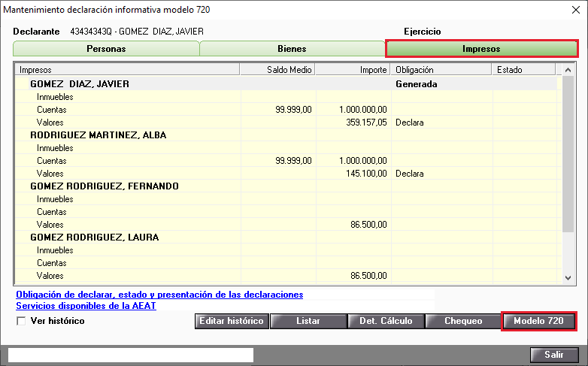Click the Listar button
Viewport: 588px width, 366px height.
pos(308,321)
